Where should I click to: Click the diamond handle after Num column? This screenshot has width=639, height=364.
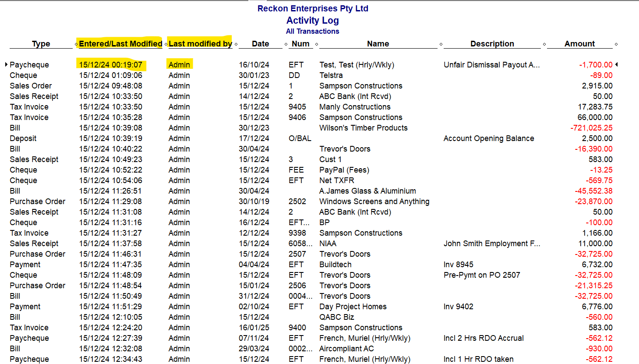click(x=317, y=44)
